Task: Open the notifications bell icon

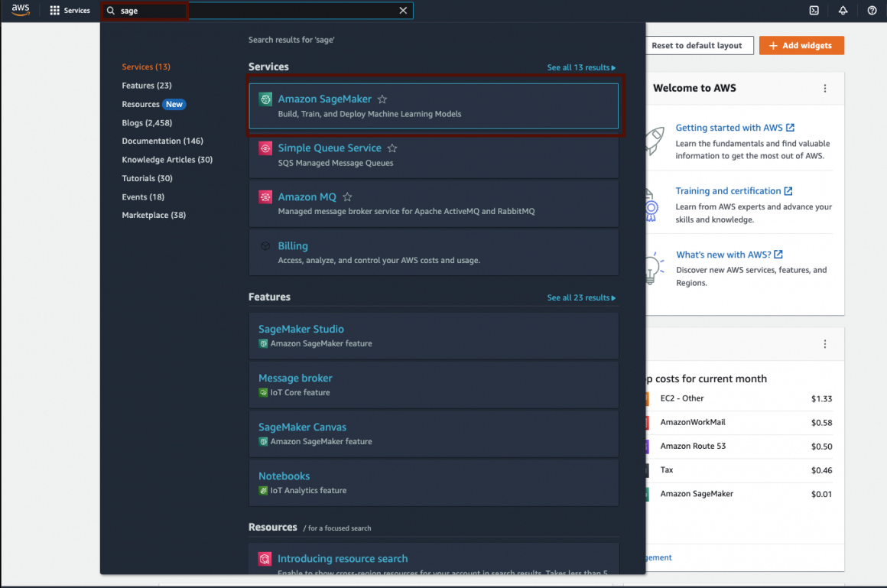Action: point(843,11)
